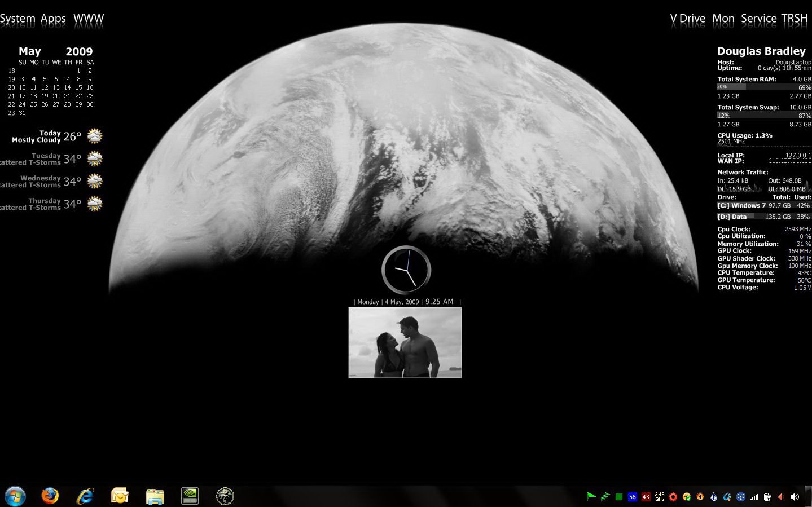Click the green square tray icon

click(x=619, y=497)
